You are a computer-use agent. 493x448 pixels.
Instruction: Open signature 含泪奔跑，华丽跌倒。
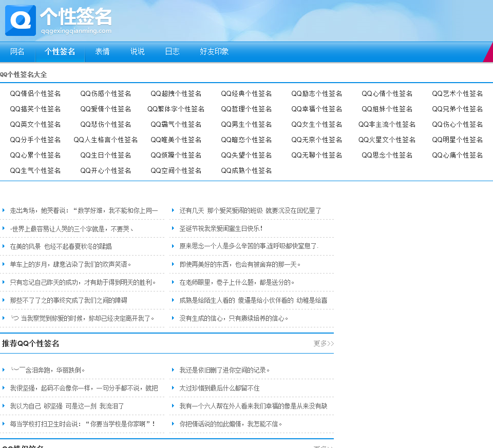(47, 370)
